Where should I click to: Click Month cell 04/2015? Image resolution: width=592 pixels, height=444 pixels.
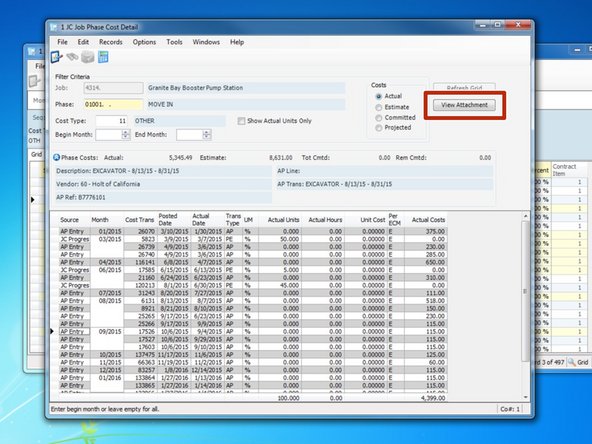pos(107,262)
